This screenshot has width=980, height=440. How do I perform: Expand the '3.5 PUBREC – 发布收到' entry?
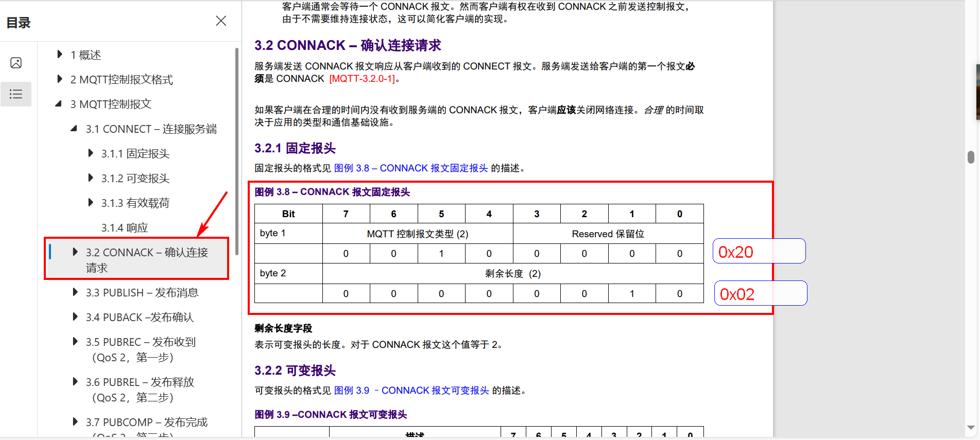(75, 342)
